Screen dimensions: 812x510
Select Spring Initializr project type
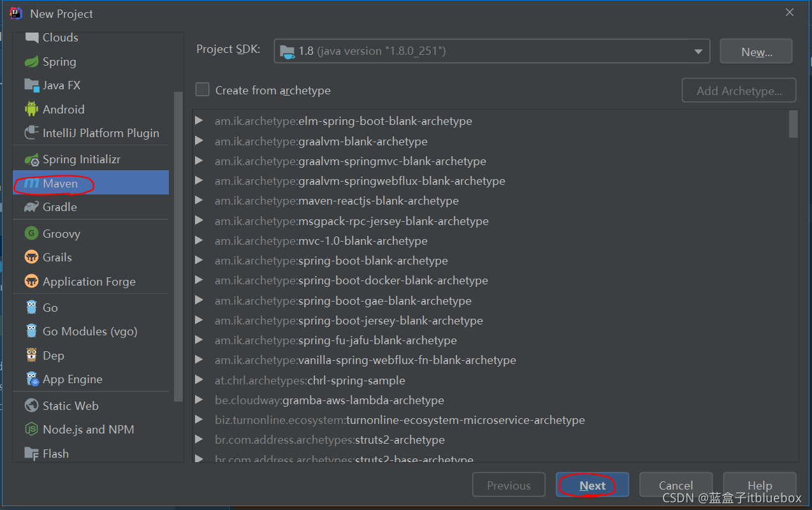[91, 159]
